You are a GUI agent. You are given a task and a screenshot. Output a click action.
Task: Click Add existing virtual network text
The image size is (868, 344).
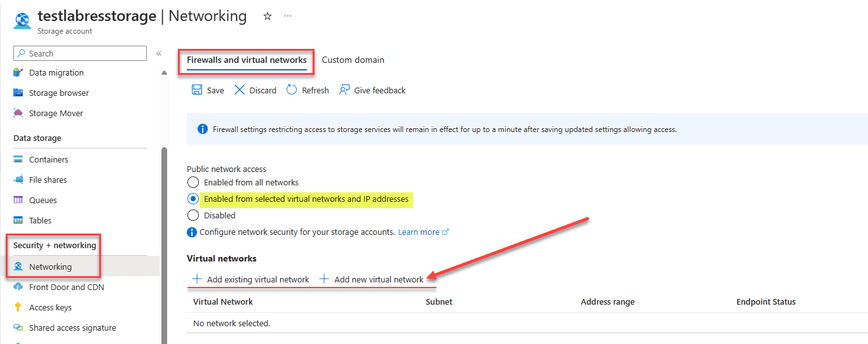(258, 280)
